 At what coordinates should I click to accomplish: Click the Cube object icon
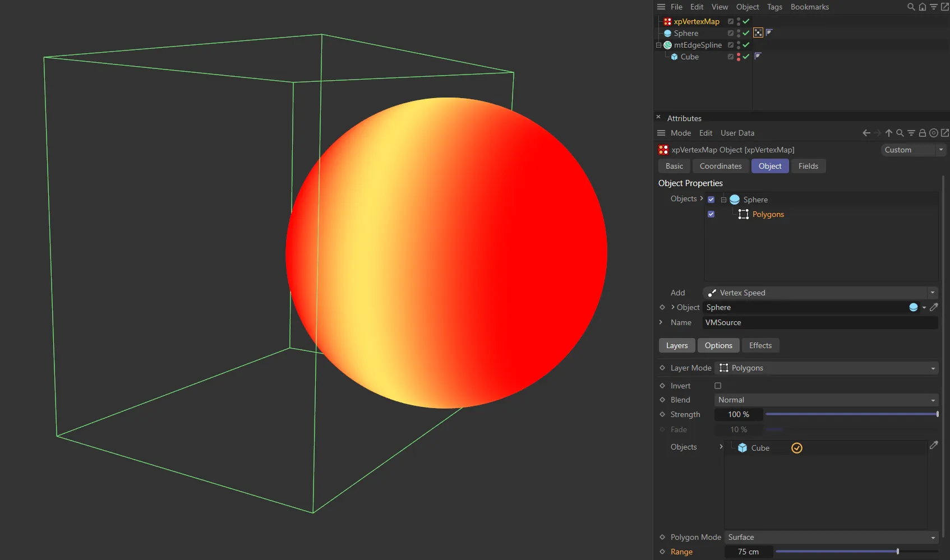674,57
